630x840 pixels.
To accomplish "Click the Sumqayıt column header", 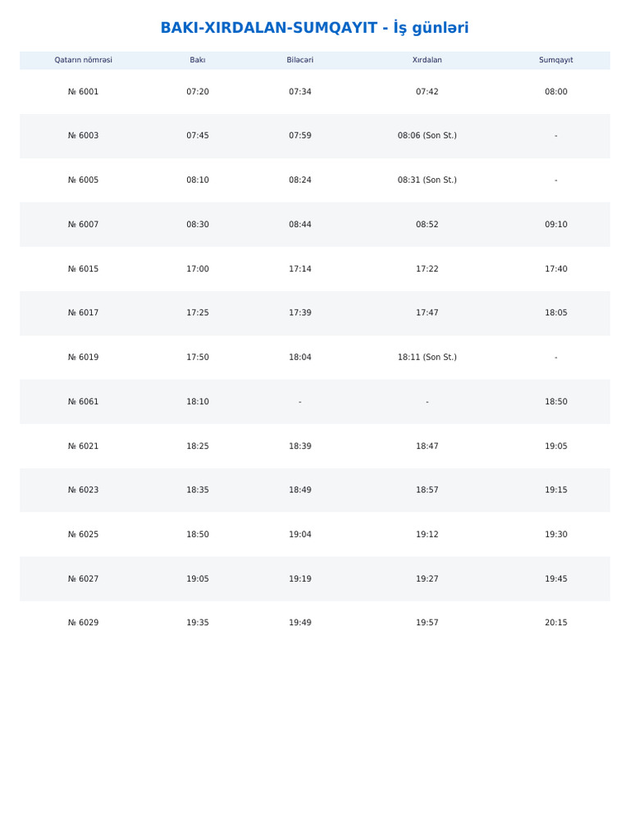I will [556, 60].
